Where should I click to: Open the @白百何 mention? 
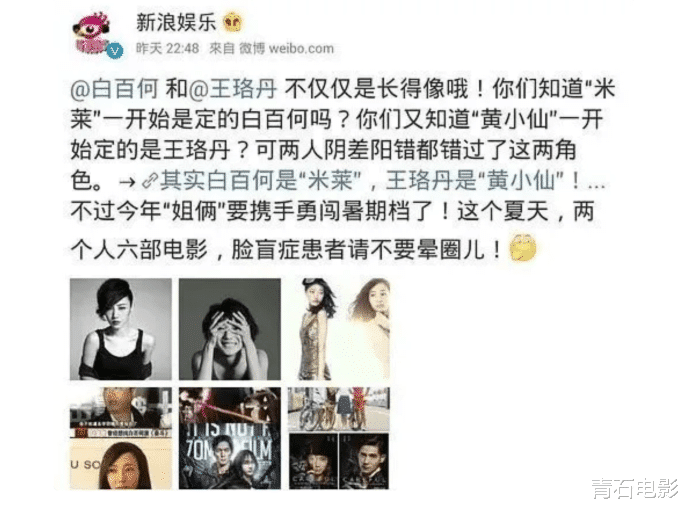114,88
